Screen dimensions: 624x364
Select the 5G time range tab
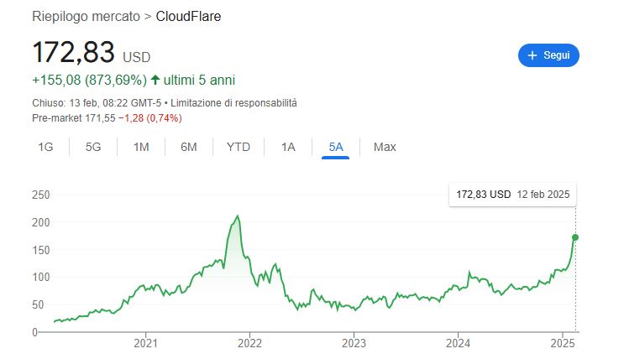[93, 147]
